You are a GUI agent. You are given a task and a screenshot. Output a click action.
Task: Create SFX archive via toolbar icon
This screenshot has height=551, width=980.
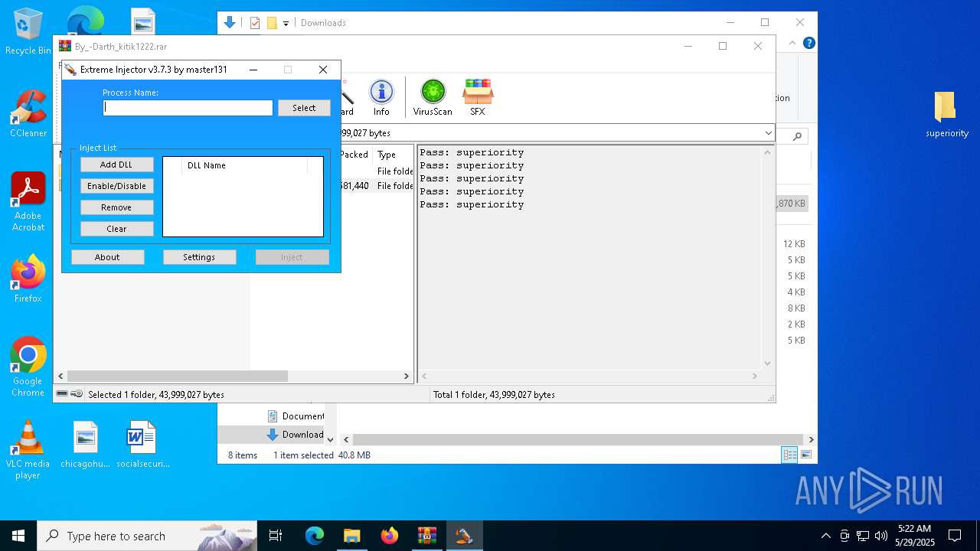point(478,97)
